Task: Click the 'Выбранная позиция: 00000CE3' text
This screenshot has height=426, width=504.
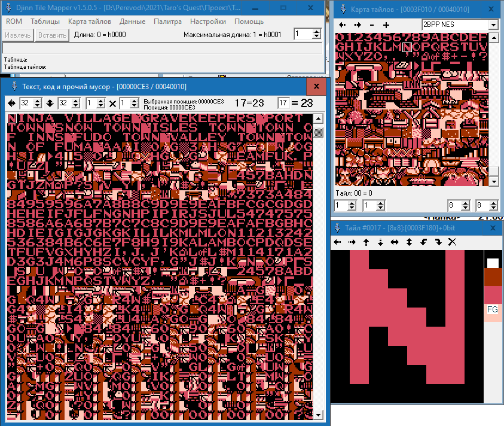Action: [184, 101]
